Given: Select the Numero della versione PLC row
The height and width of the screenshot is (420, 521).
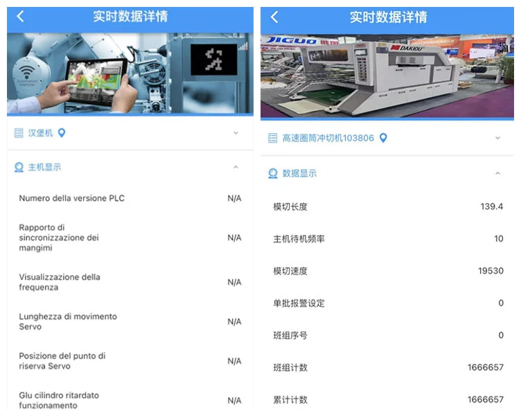Looking at the screenshot, I should coord(130,198).
